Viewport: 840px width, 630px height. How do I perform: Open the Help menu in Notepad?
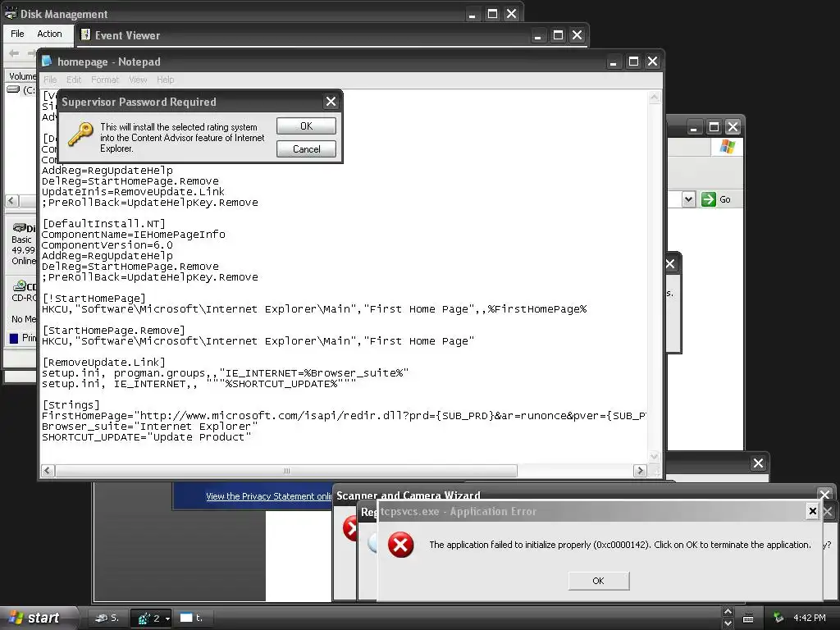click(165, 80)
